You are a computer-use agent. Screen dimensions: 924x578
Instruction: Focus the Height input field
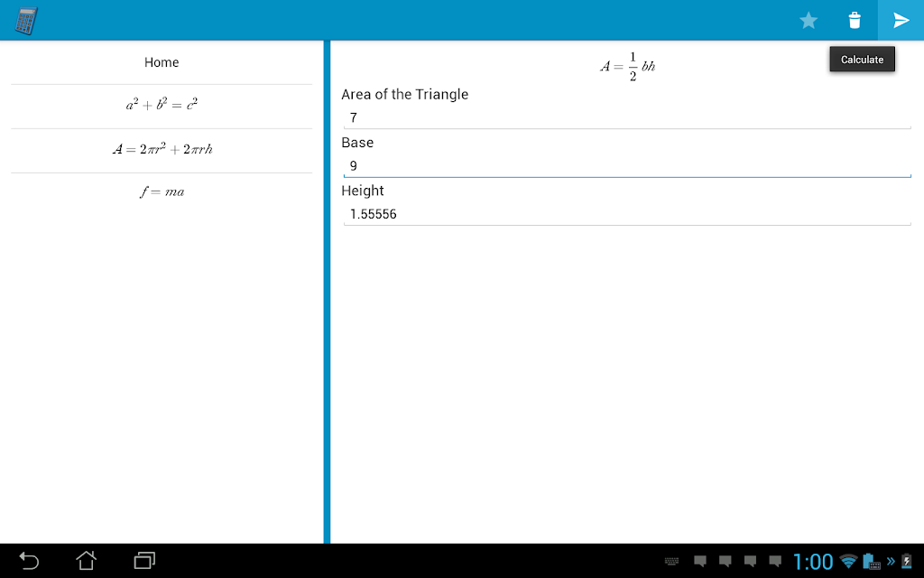pos(627,214)
